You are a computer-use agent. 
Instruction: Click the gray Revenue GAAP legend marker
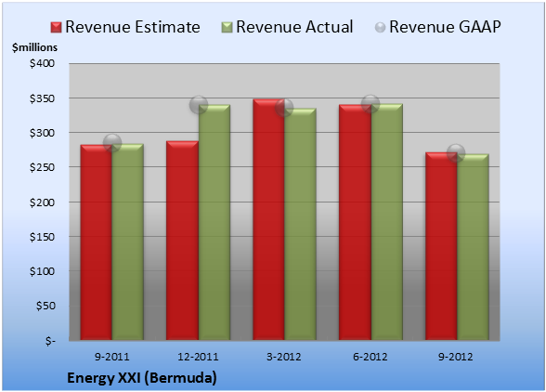380,28
